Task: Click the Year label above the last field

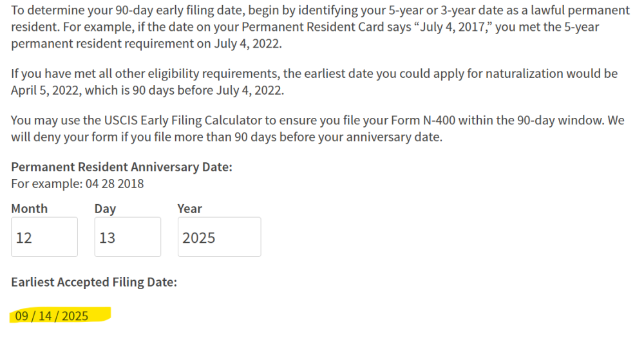Action: click(190, 209)
